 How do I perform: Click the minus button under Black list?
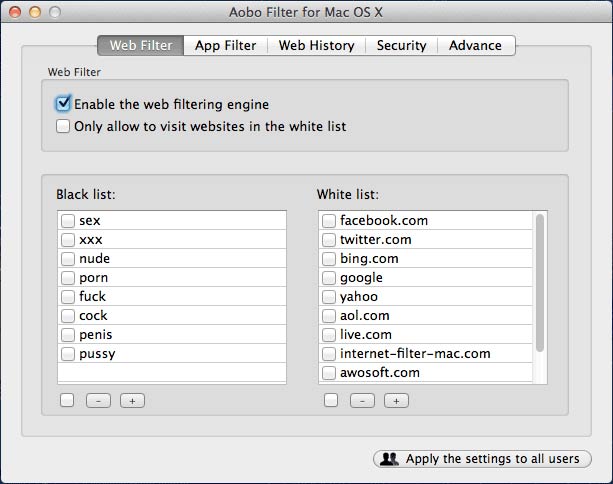(x=98, y=400)
